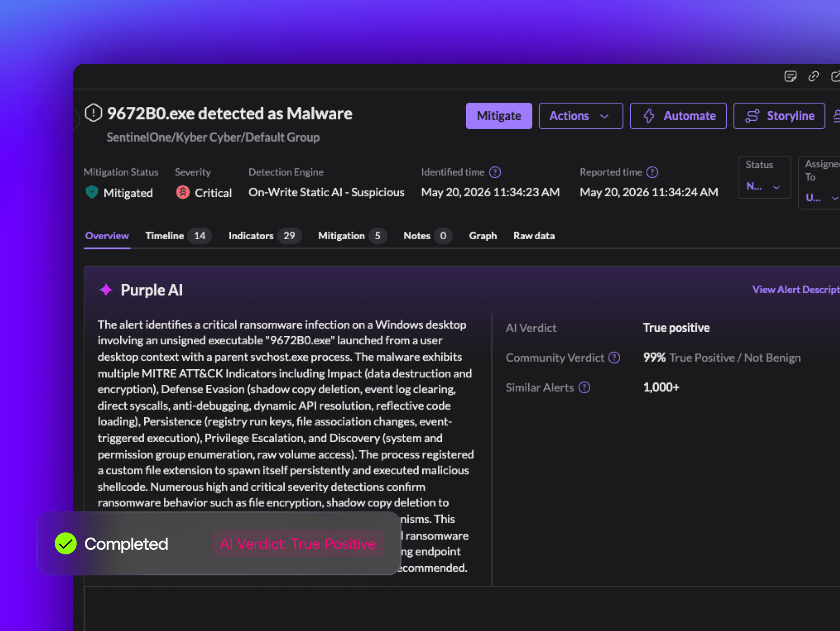
Task: Click Community Verdict help icon
Action: 614,358
